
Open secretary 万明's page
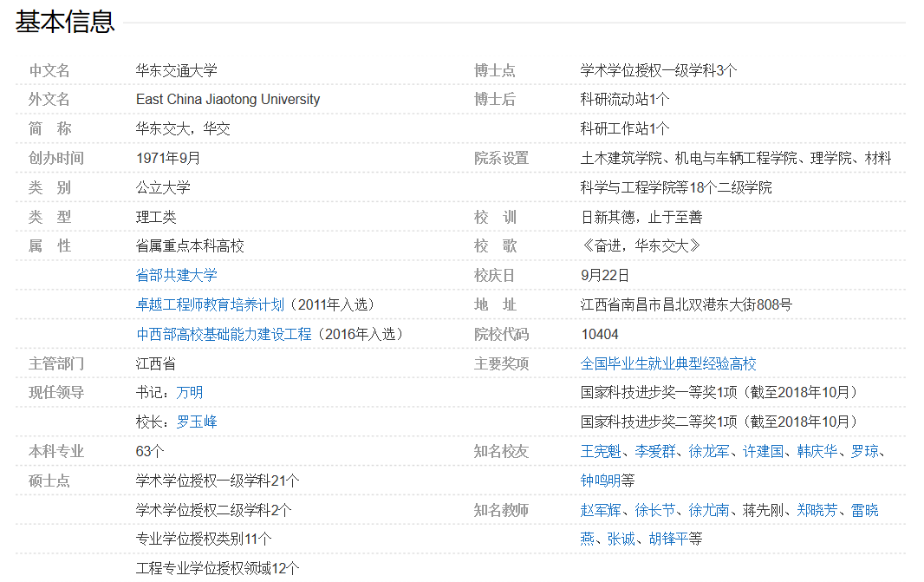click(x=190, y=393)
